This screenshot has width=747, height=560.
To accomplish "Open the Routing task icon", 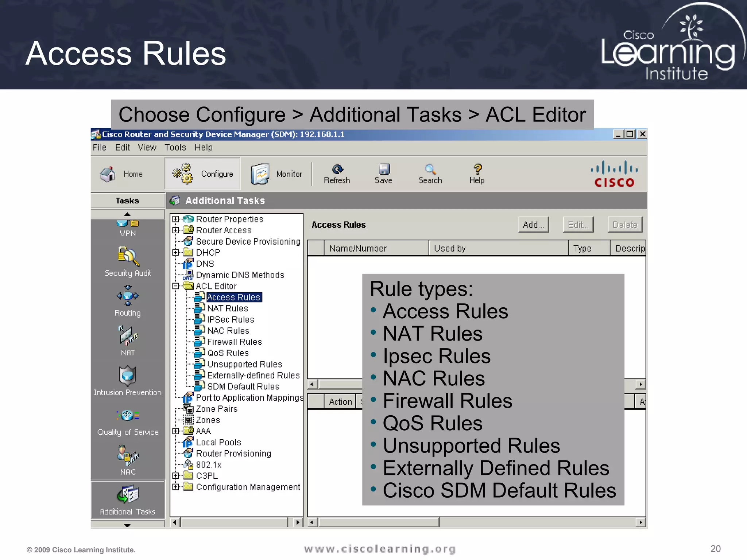I will coord(128,296).
